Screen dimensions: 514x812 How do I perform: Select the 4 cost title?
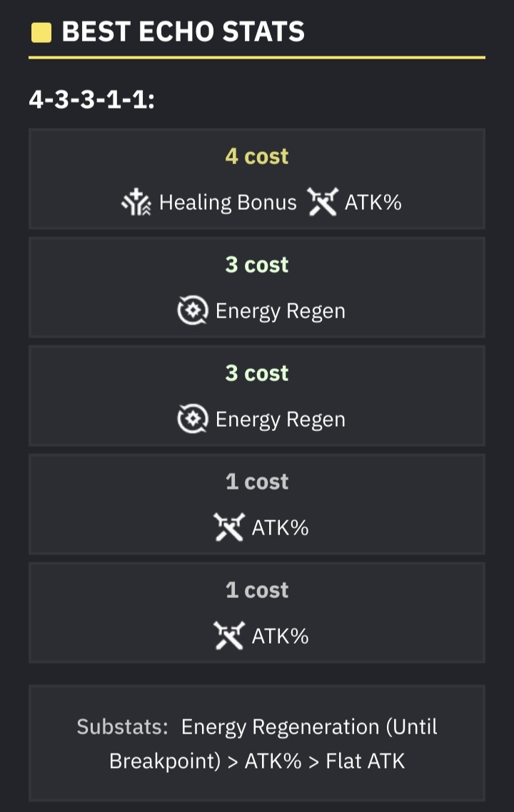pos(257,156)
